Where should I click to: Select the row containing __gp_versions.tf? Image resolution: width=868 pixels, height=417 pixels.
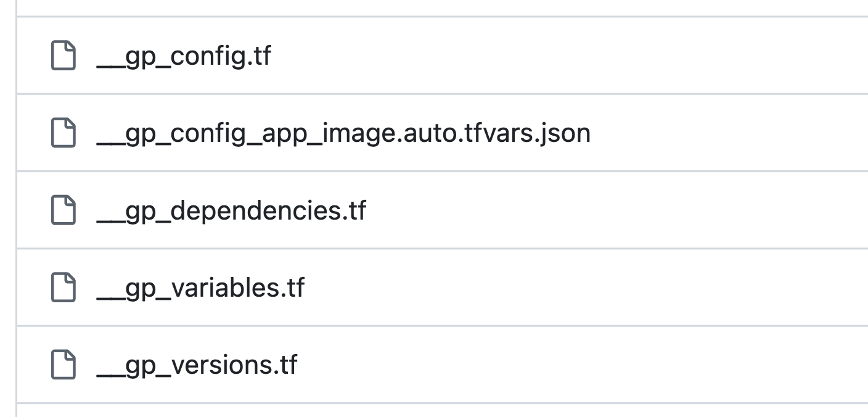[432, 365]
